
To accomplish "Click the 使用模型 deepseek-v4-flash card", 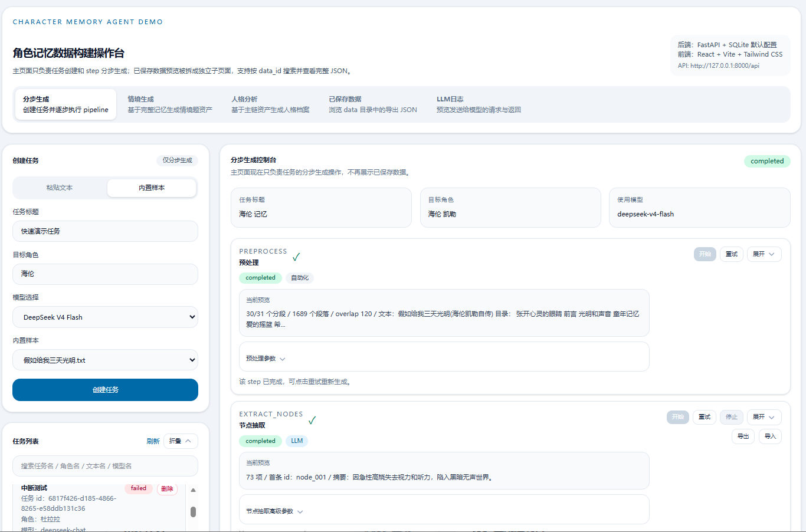I will click(700, 208).
